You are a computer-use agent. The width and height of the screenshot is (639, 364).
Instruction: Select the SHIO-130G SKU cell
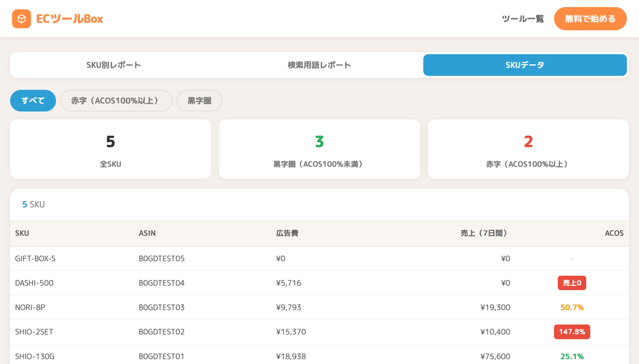[x=35, y=357]
